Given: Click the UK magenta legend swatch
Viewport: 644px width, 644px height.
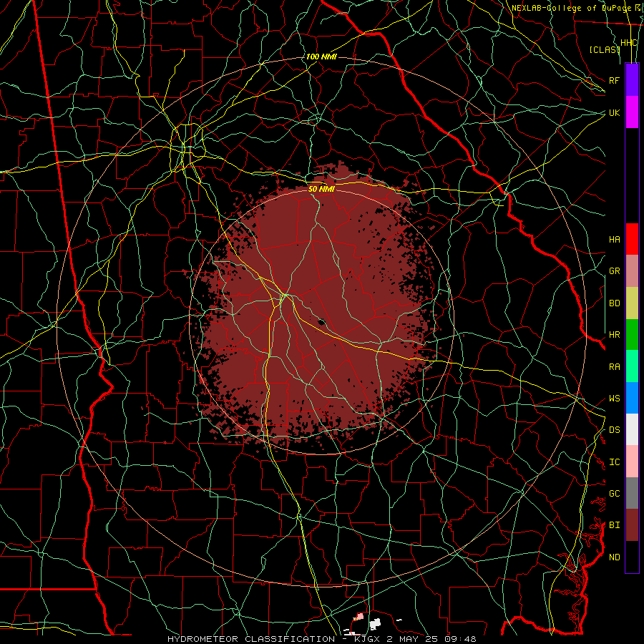Looking at the screenshot, I should click(x=632, y=112).
